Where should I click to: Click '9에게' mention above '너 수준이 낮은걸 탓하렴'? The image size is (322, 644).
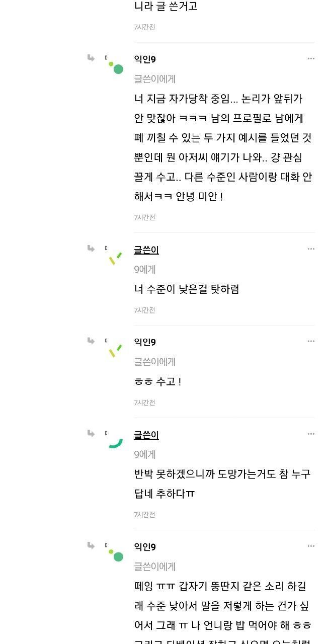[x=145, y=269]
